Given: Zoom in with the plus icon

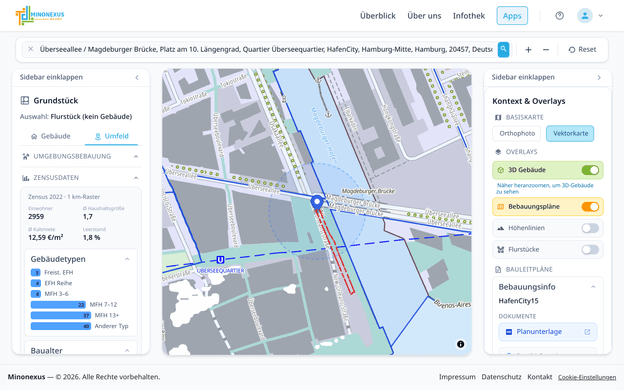Looking at the screenshot, I should 528,50.
